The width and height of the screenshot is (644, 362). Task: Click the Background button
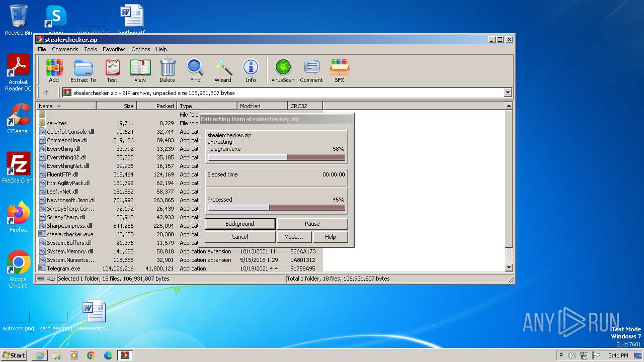tap(239, 224)
